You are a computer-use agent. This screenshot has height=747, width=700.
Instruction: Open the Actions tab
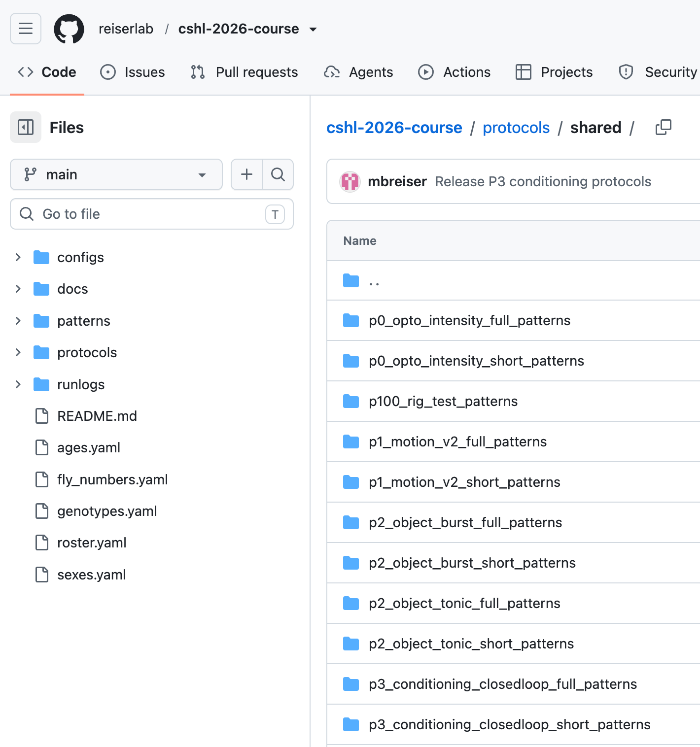pyautogui.click(x=454, y=72)
